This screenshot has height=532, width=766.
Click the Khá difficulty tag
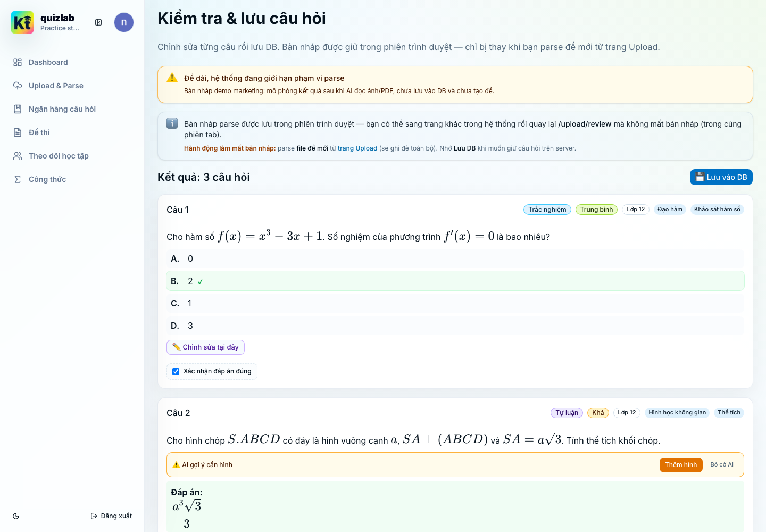[598, 413]
